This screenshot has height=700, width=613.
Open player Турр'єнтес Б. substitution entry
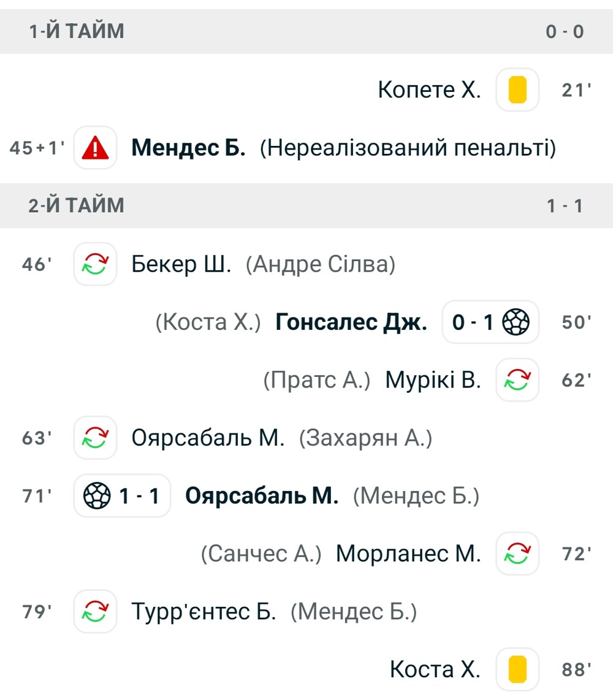tap(204, 612)
